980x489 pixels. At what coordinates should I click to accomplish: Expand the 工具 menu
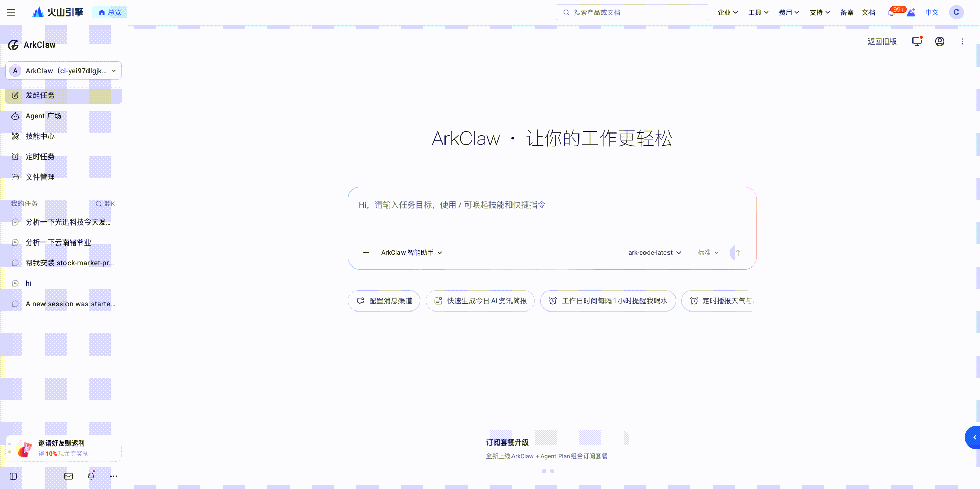(x=758, y=12)
